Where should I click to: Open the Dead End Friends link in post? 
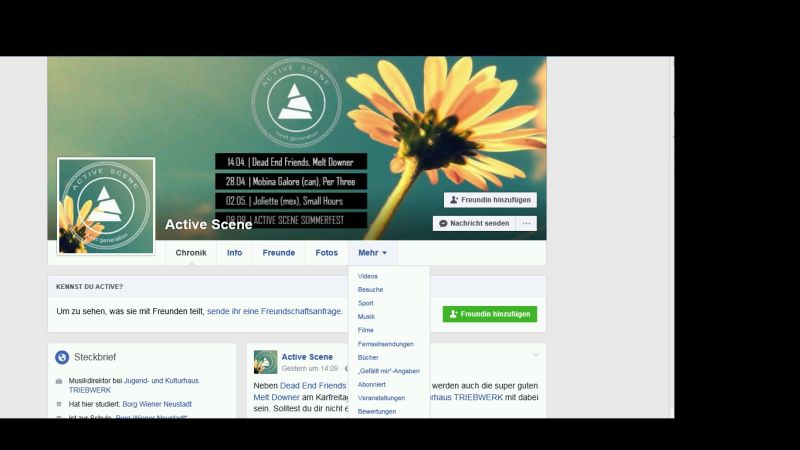313,386
